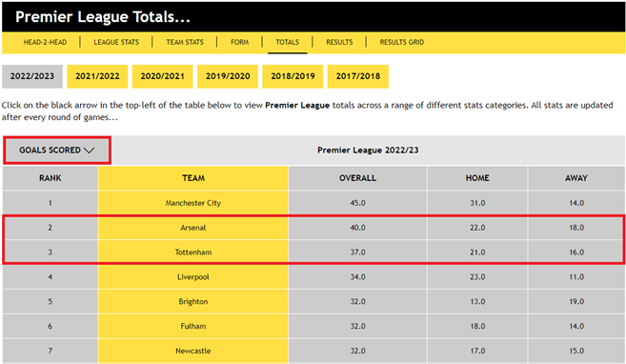This screenshot has width=626, height=364.
Task: Select the Newcastle team cell
Action: 193,352
